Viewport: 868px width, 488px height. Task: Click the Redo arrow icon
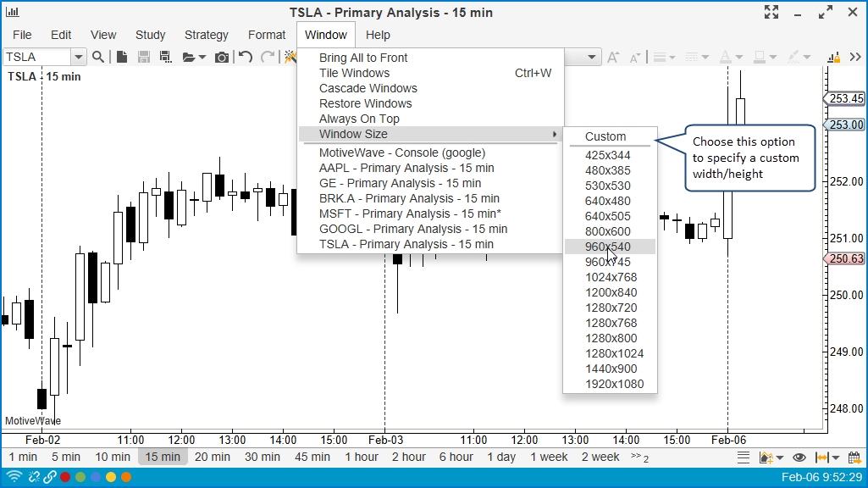(x=268, y=57)
